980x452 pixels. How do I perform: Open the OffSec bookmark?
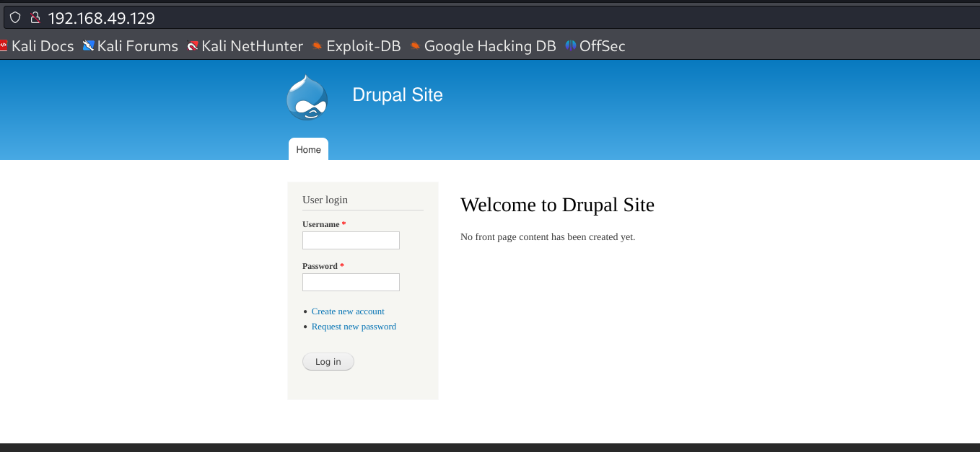point(595,46)
